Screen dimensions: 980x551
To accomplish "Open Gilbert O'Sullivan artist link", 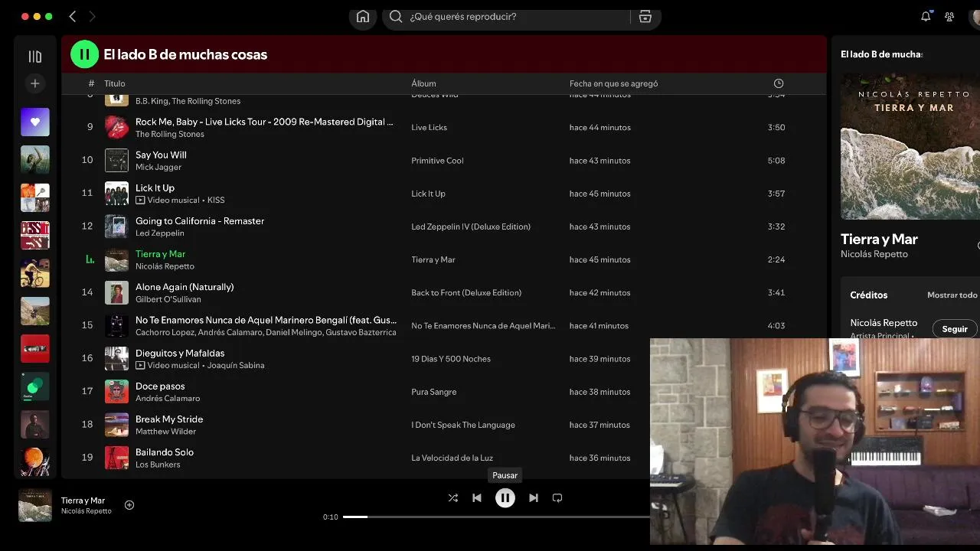I will coord(168,299).
